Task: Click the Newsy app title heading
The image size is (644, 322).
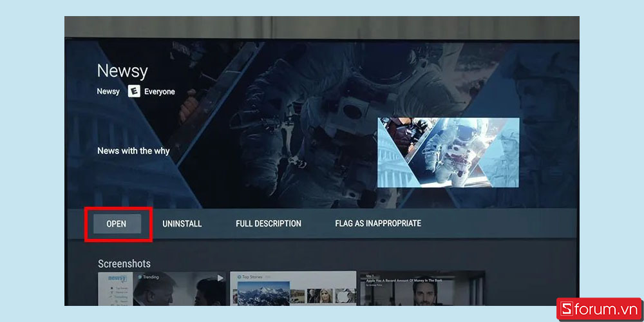Action: click(x=122, y=71)
